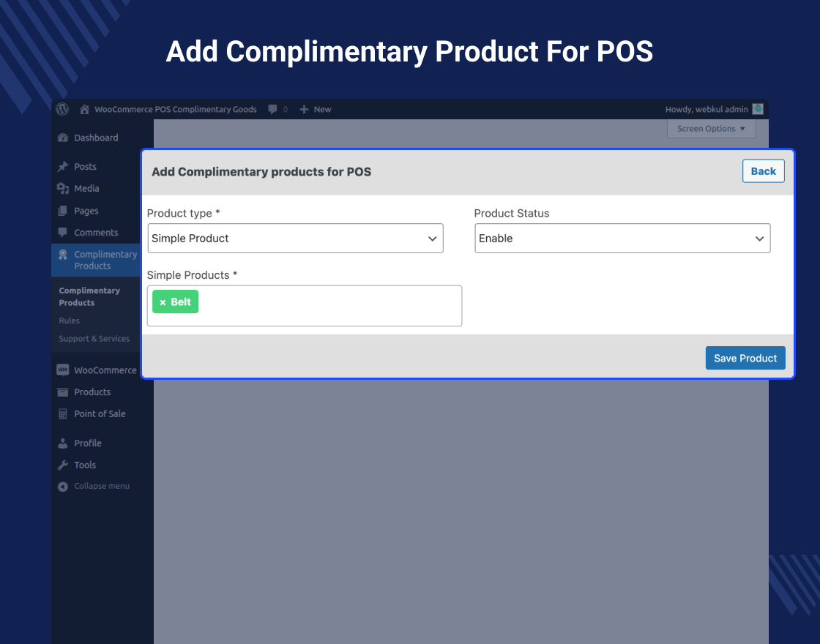The height and width of the screenshot is (644, 820).
Task: Open Media library via its icon
Action: 61,188
